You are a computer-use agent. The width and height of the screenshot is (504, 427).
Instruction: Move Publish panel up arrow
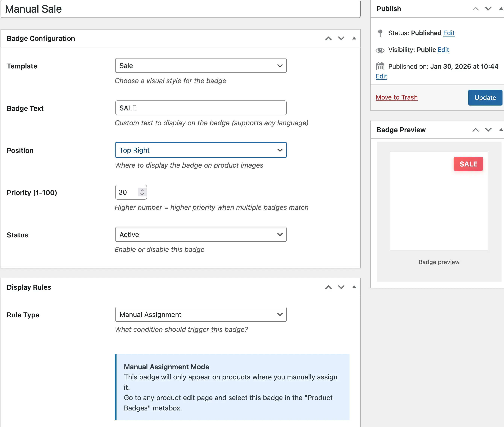475,9
